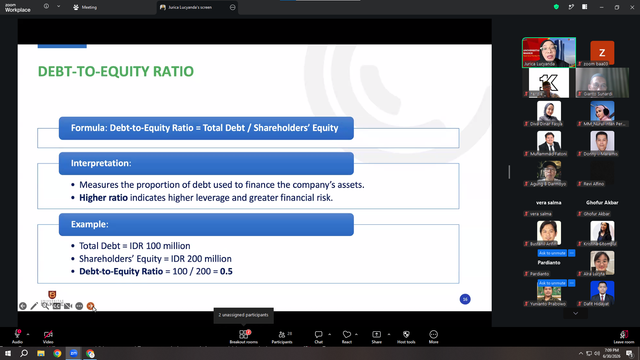Open Windows taskbar search
This screenshot has width=640, height=360.
(24, 353)
